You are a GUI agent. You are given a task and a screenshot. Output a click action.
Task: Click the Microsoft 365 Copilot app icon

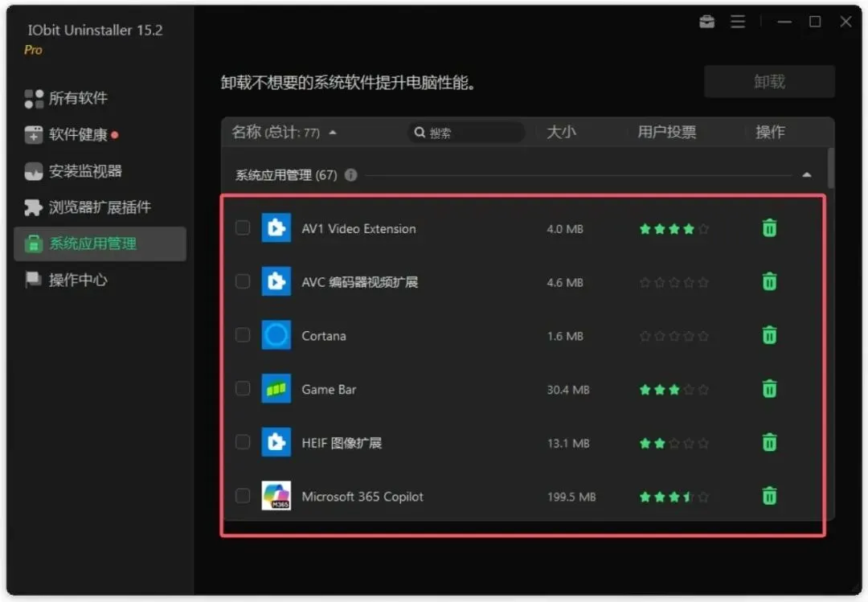276,496
